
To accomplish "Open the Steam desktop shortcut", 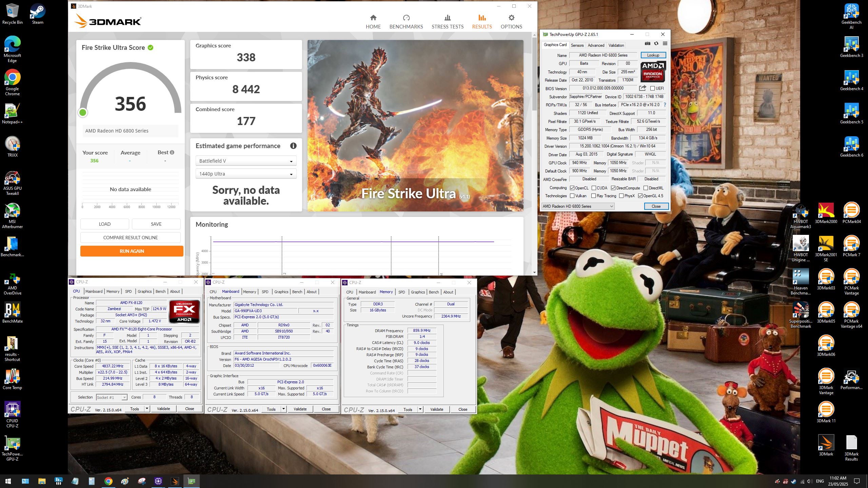I will point(38,14).
